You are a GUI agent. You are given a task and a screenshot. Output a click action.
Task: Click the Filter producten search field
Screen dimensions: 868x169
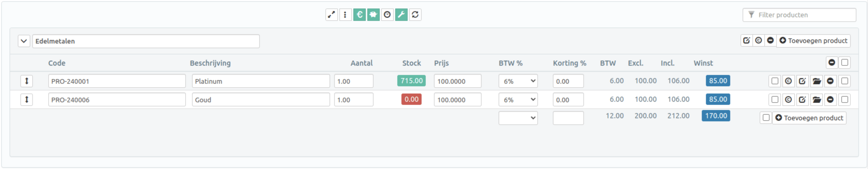tap(802, 15)
